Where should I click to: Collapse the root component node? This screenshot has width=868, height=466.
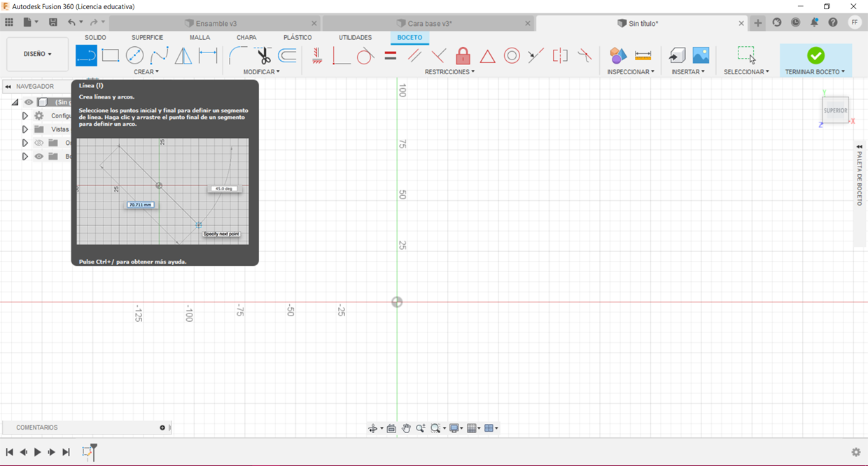tap(15, 102)
